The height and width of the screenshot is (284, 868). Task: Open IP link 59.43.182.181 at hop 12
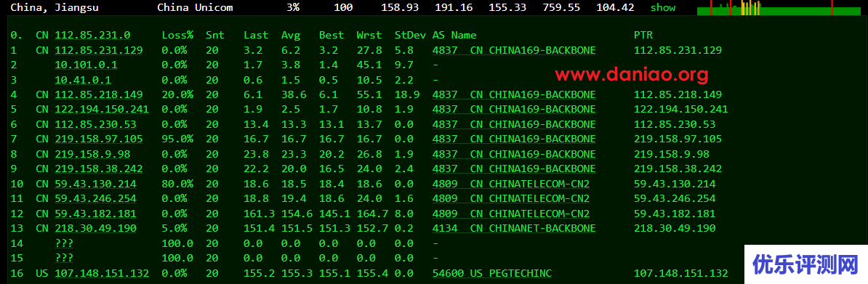95,213
